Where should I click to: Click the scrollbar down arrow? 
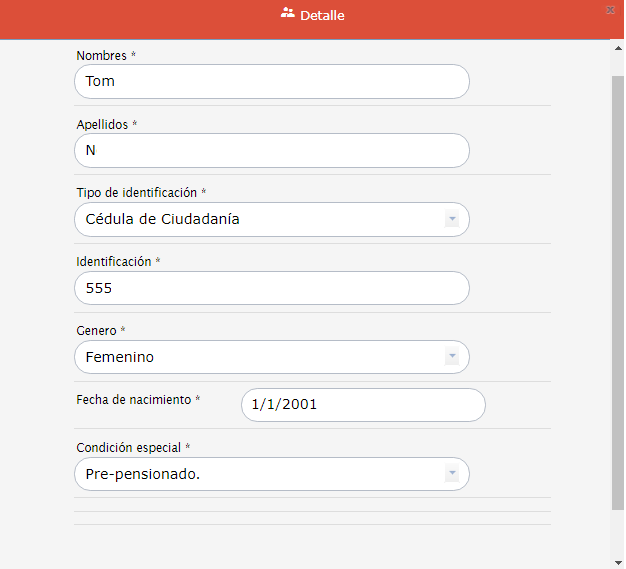[618, 563]
